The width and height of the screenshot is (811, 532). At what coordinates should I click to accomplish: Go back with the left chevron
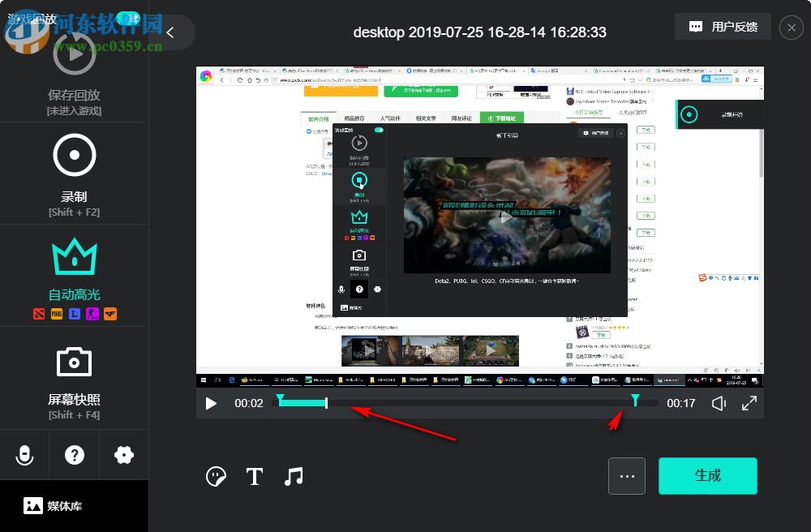click(x=170, y=32)
